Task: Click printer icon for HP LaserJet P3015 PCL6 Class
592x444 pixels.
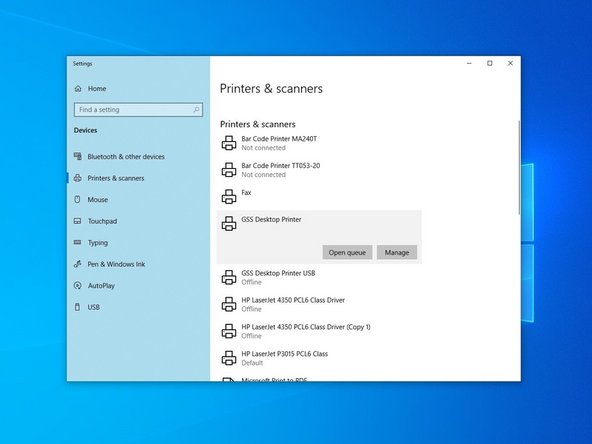Action: click(x=229, y=358)
